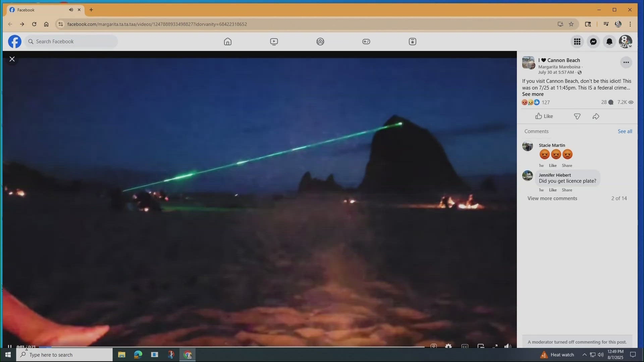
Task: Open the account profile dropdown
Action: 626,42
